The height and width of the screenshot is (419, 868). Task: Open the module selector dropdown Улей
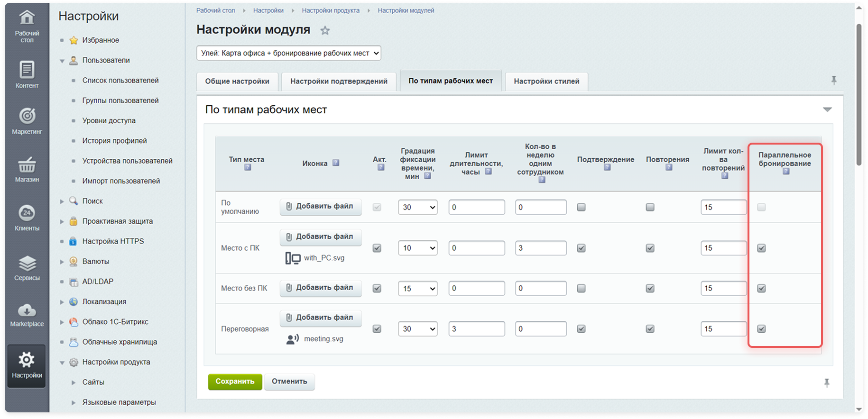tap(289, 53)
